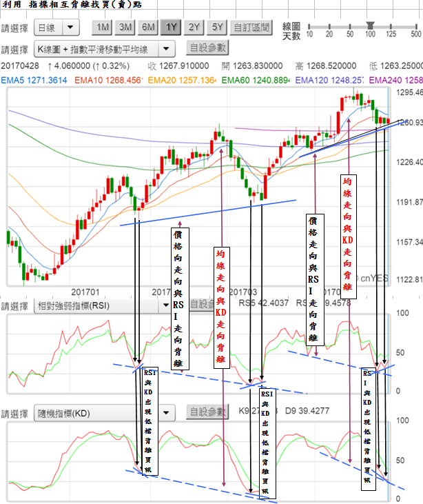Click the closing price 收 1267.910000
This screenshot has width=423, height=504.
[178, 66]
